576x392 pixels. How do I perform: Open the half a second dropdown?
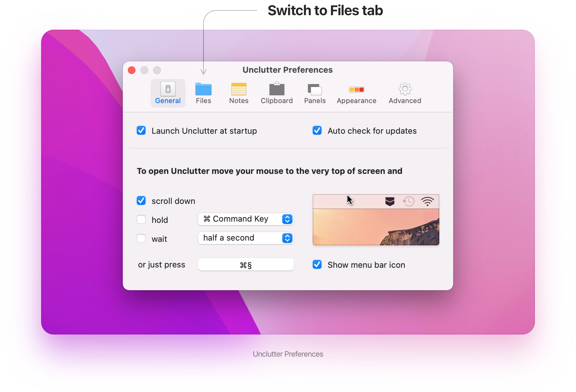[246, 238]
